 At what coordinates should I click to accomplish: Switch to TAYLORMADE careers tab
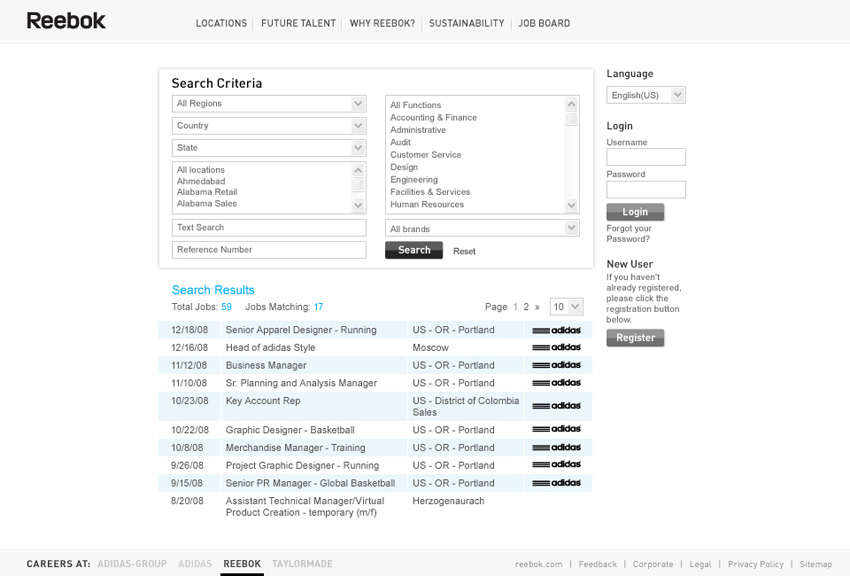pyautogui.click(x=302, y=564)
